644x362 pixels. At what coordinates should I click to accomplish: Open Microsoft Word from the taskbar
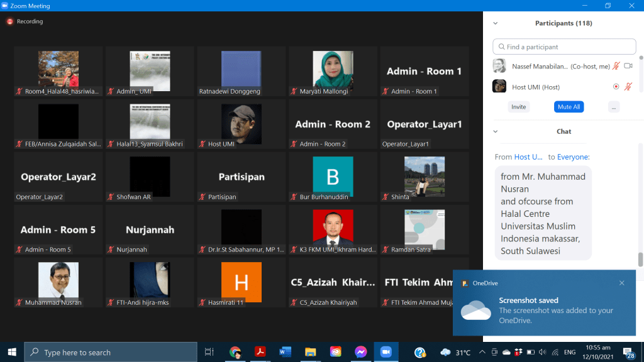[x=284, y=352]
